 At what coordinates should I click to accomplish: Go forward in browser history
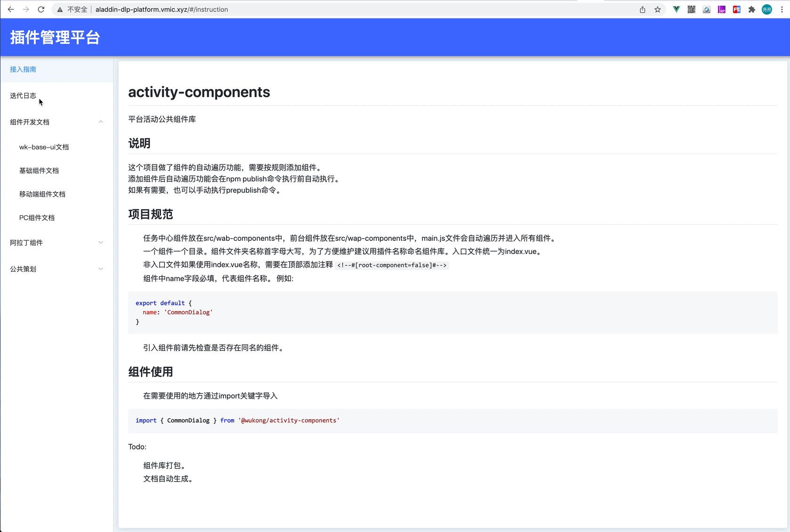pos(26,9)
